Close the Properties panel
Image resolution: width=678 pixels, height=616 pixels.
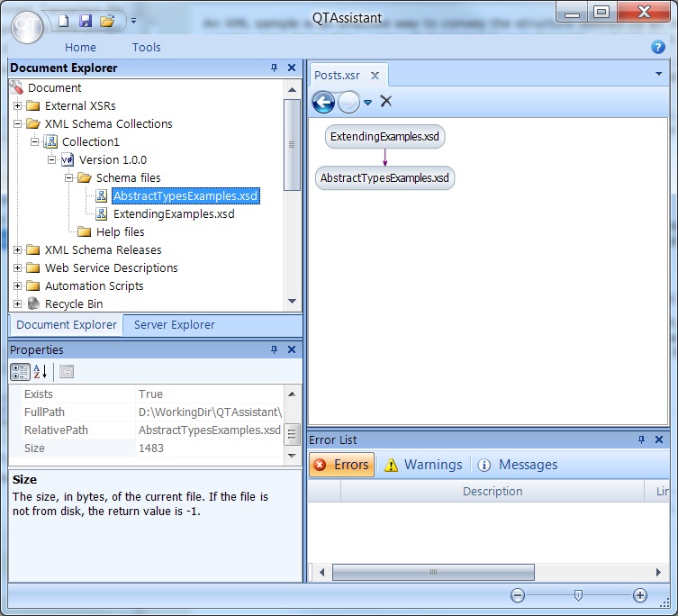click(x=292, y=349)
